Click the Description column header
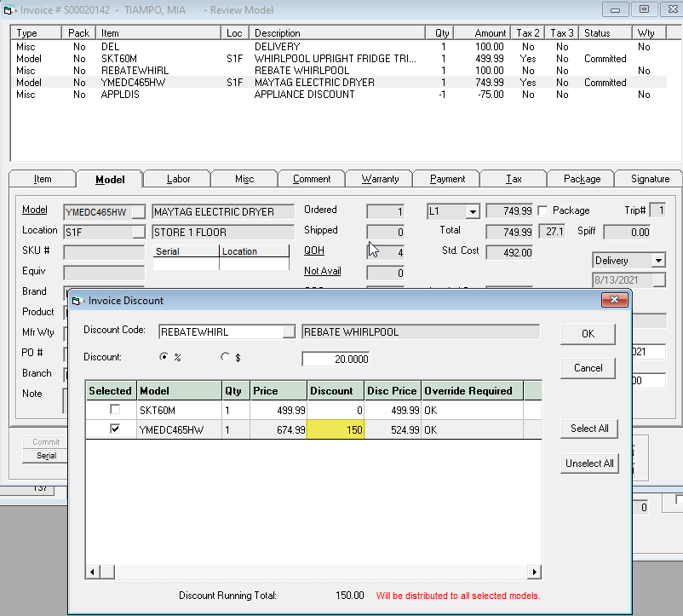 pyautogui.click(x=337, y=33)
